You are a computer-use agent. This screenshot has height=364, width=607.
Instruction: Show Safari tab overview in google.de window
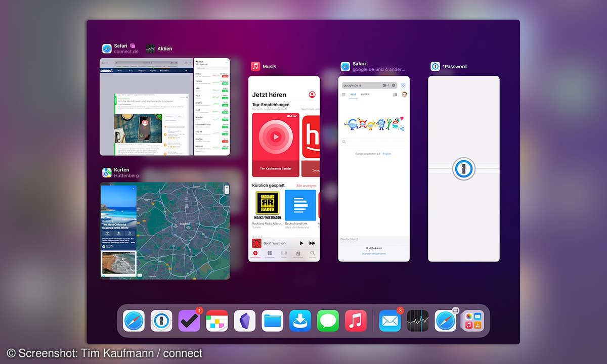[404, 85]
